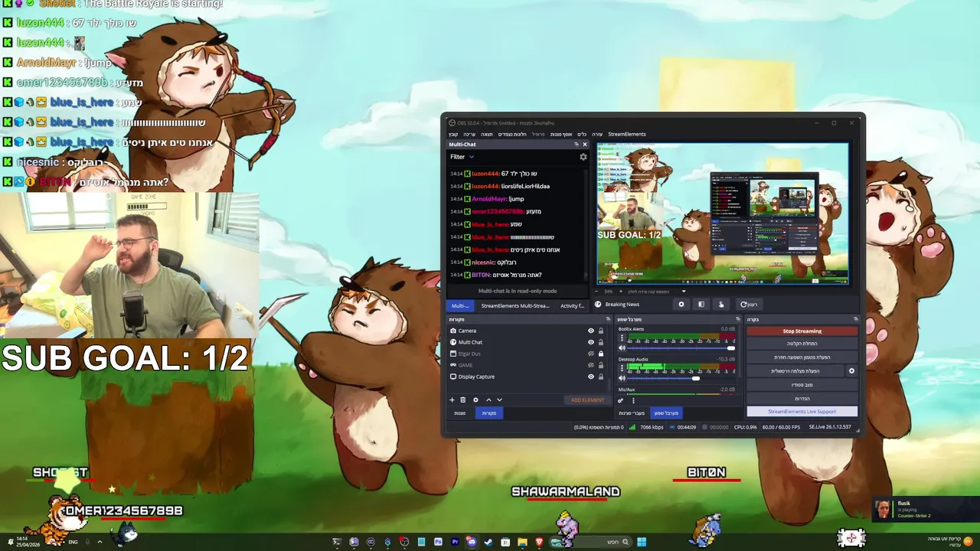The height and width of the screenshot is (551, 980).
Task: Hide the Camera source eye icon
Action: [590, 331]
